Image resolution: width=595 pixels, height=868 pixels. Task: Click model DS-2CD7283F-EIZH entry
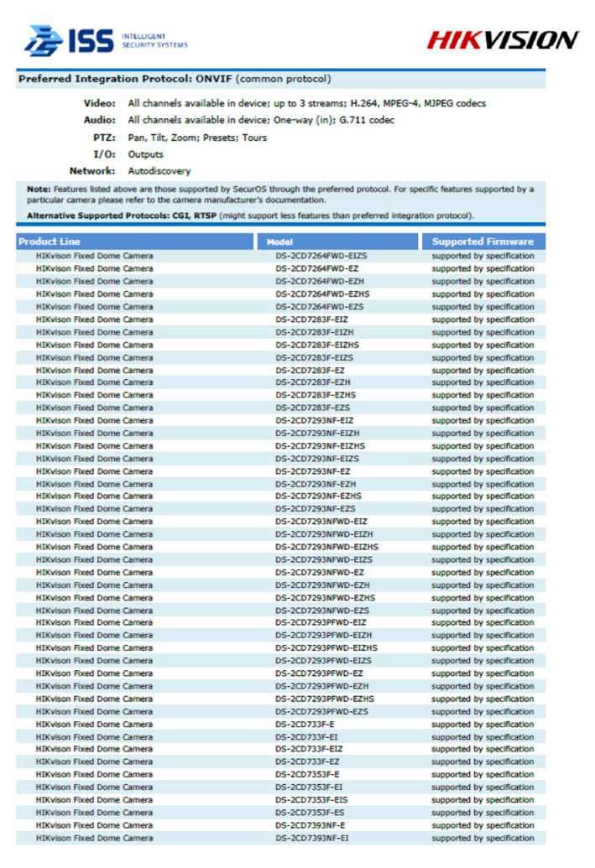(x=315, y=332)
